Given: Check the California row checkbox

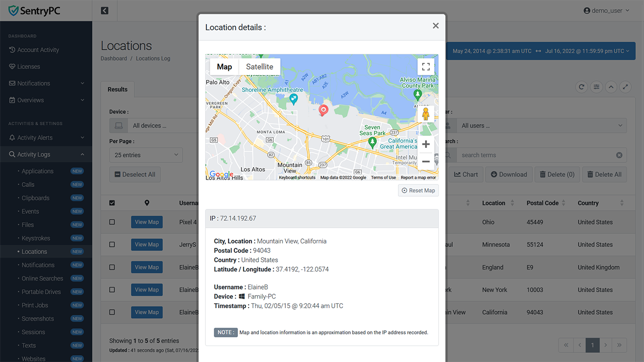Looking at the screenshot, I should (x=112, y=312).
